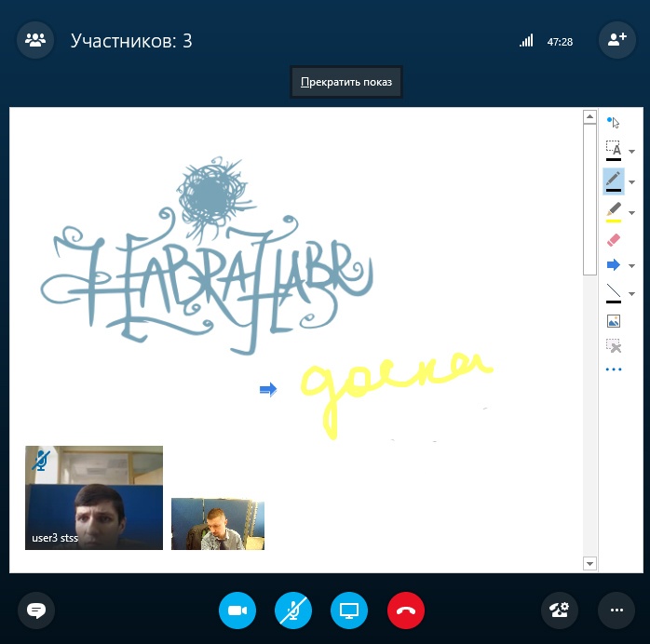Viewport: 650px width, 644px height.
Task: Open more whiteboard options dots
Action: [x=613, y=369]
